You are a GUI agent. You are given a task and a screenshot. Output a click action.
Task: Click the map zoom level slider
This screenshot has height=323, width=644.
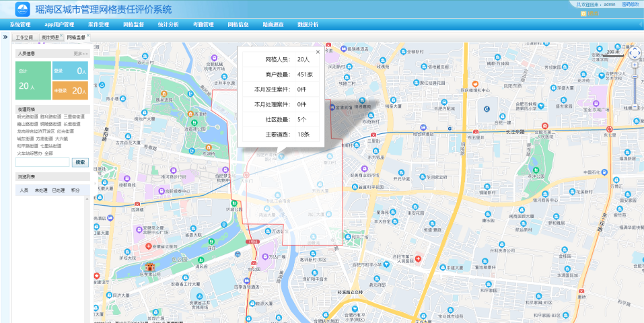coord(635,86)
